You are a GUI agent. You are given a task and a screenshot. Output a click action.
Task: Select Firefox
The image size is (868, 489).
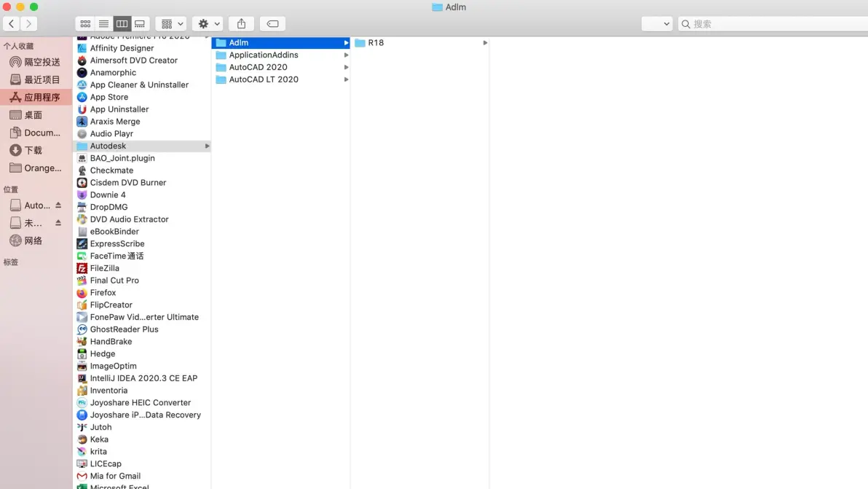coord(142,292)
